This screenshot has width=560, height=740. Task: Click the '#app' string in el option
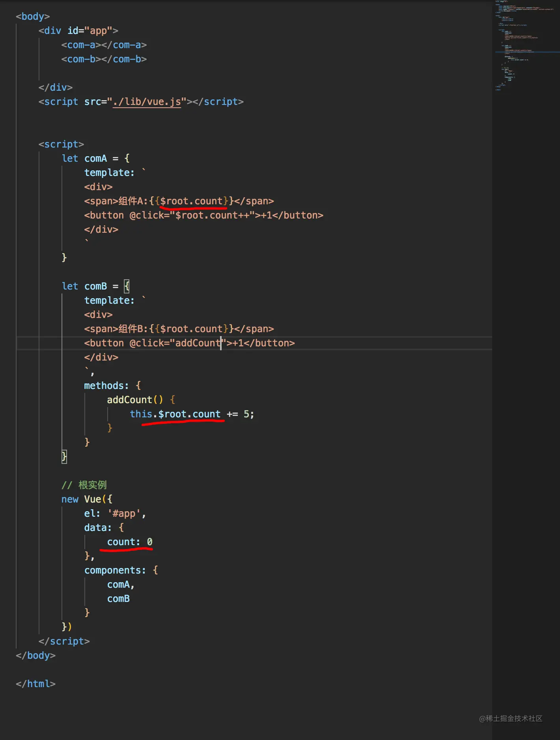point(124,514)
